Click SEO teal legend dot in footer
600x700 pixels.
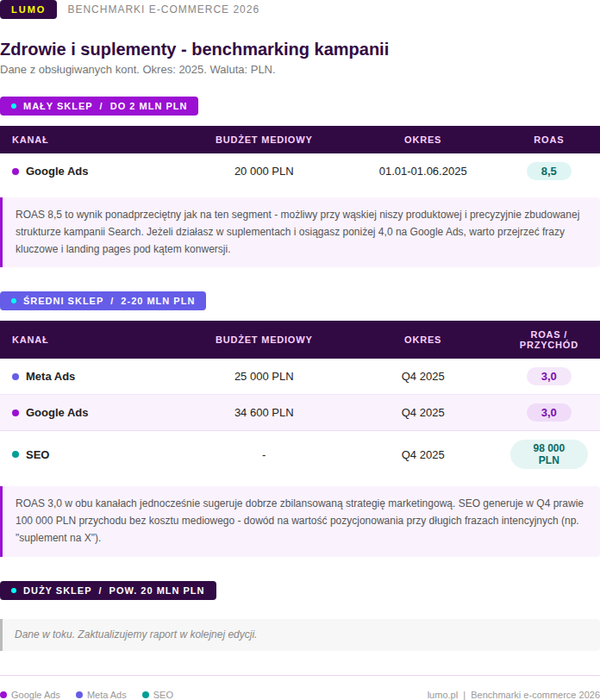click(x=146, y=695)
